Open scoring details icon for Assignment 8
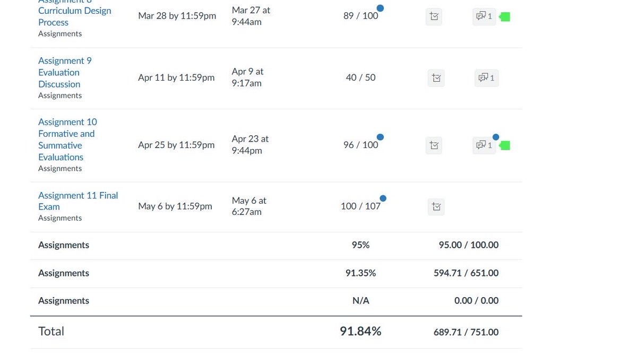The height and width of the screenshot is (364, 637). tap(434, 16)
